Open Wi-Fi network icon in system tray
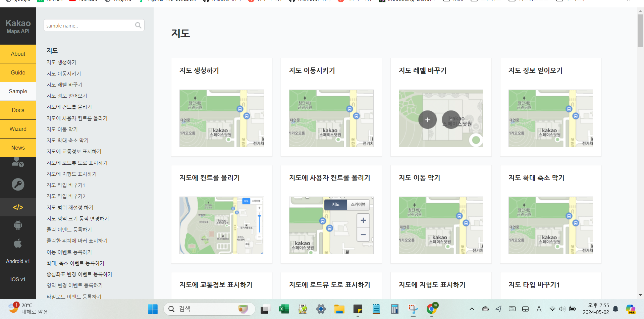The width and height of the screenshot is (644, 319). point(552,309)
